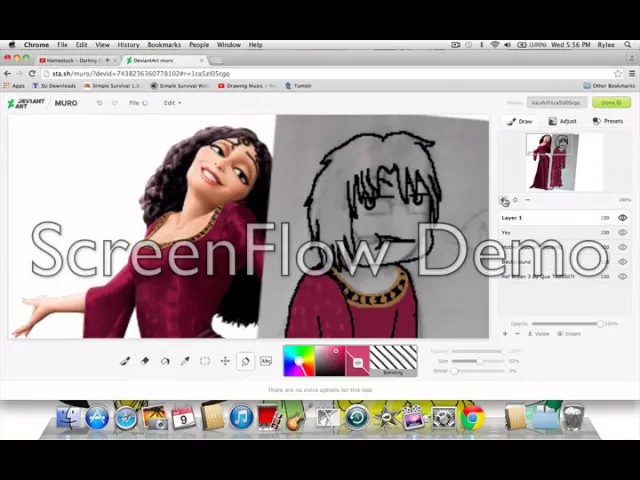
Task: Select the Eraser tool
Action: coord(145,361)
